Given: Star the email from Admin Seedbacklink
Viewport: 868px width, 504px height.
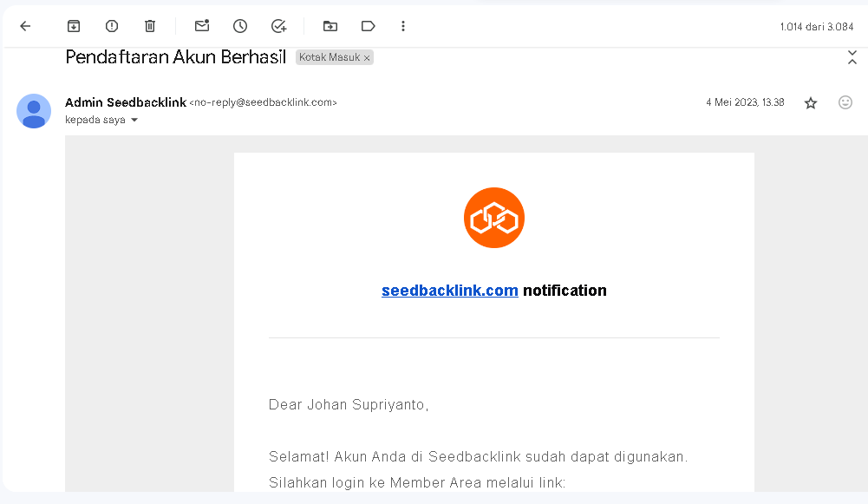Looking at the screenshot, I should (811, 103).
